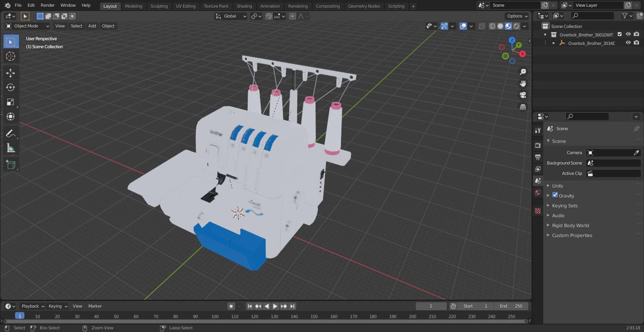This screenshot has height=332, width=644.
Task: Hide Overlock_Brother_3001DWT collection with eye icon
Action: click(x=628, y=35)
